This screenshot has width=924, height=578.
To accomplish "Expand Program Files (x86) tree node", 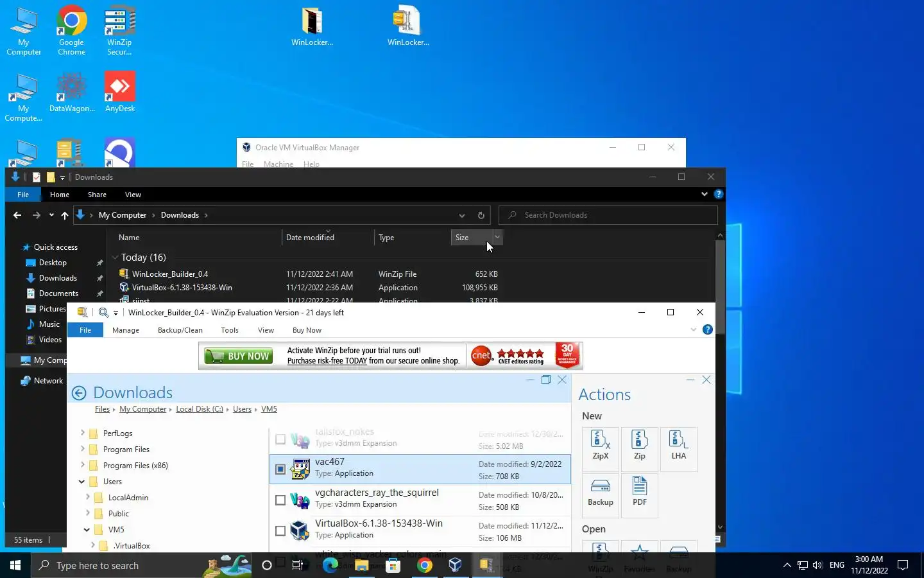I will click(82, 465).
